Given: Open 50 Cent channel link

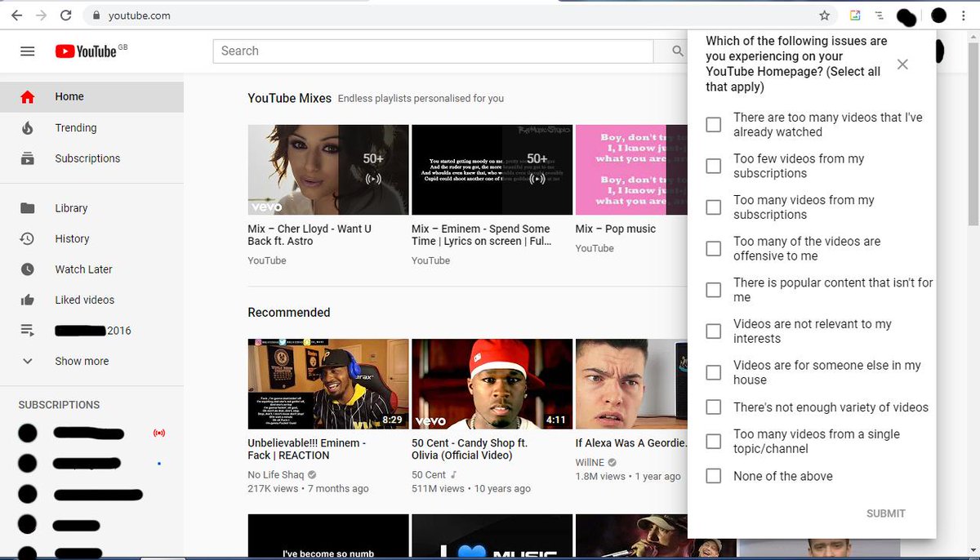Looking at the screenshot, I should pos(429,475).
